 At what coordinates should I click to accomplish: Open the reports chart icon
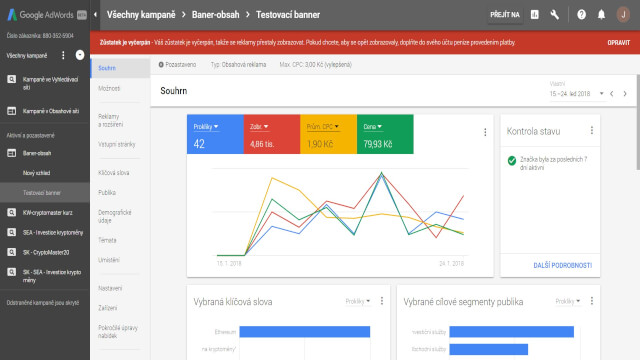pyautogui.click(x=535, y=15)
